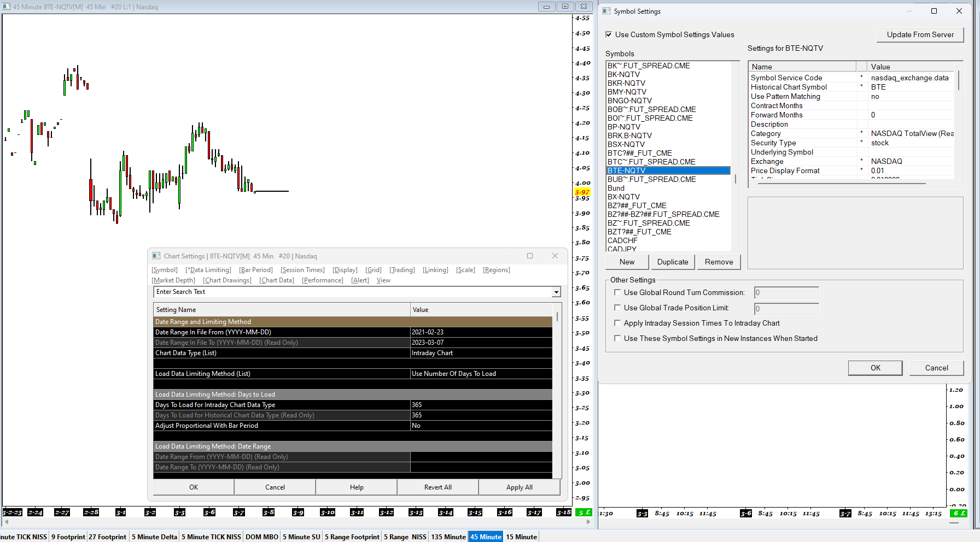Viewport: 980px width, 542px height.
Task: Click Revert All button
Action: (x=438, y=487)
